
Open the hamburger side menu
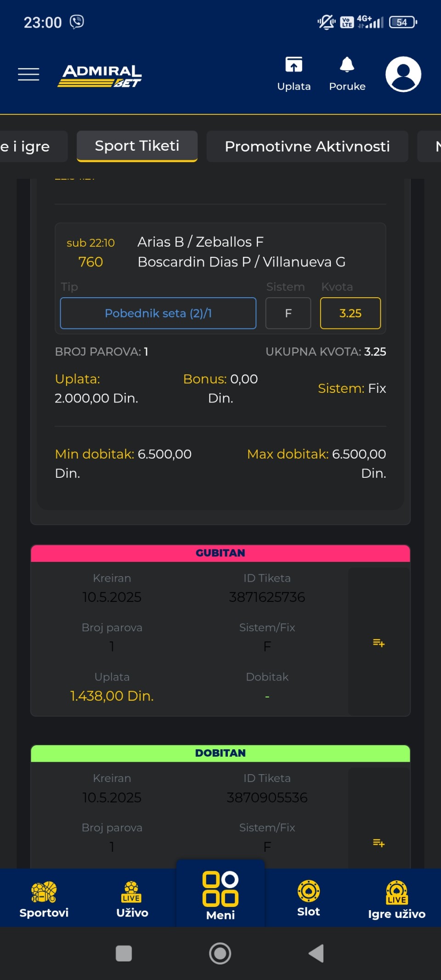(28, 74)
